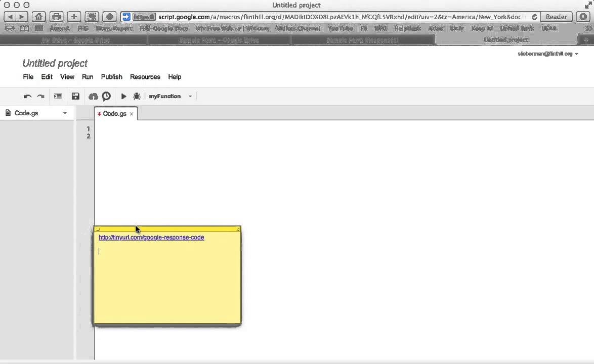Open the Resources menu
Image resolution: width=594 pixels, height=364 pixels.
click(145, 77)
